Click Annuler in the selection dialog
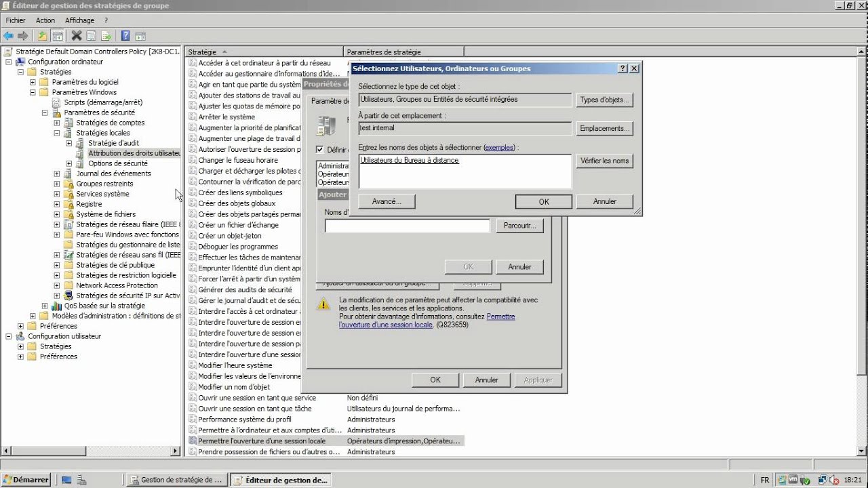This screenshot has height=488, width=868. point(605,201)
